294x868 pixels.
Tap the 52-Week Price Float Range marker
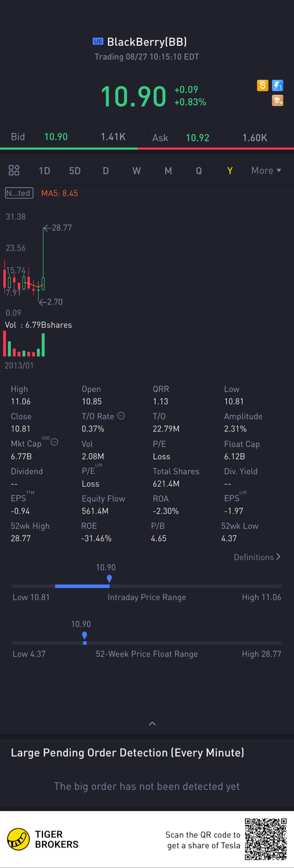[x=84, y=636]
